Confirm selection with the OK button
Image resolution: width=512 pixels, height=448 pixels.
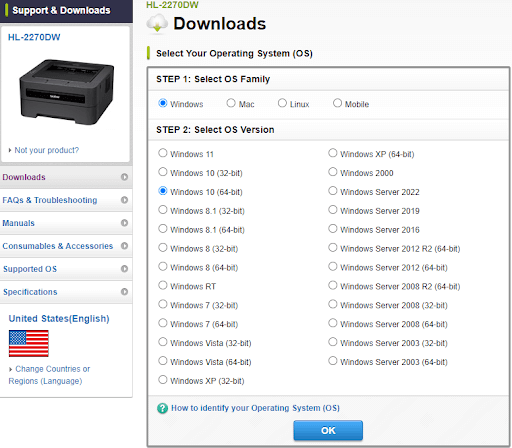(328, 430)
